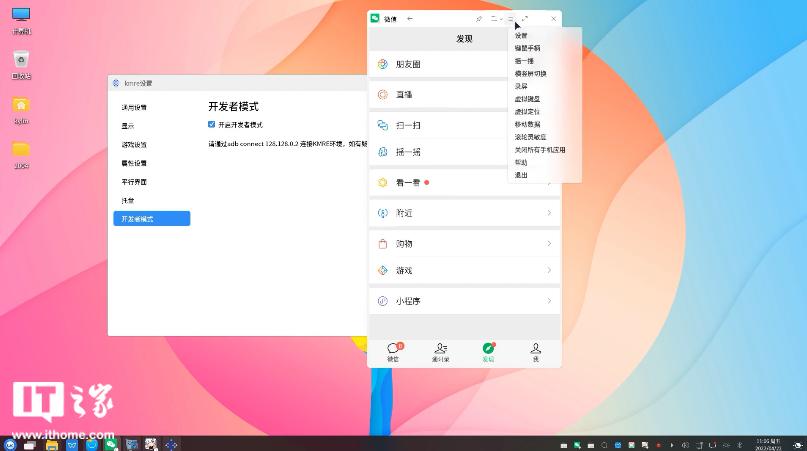Switch to the WeChat chats bottom tab
Viewport: 807px width, 451px height.
pos(394,352)
